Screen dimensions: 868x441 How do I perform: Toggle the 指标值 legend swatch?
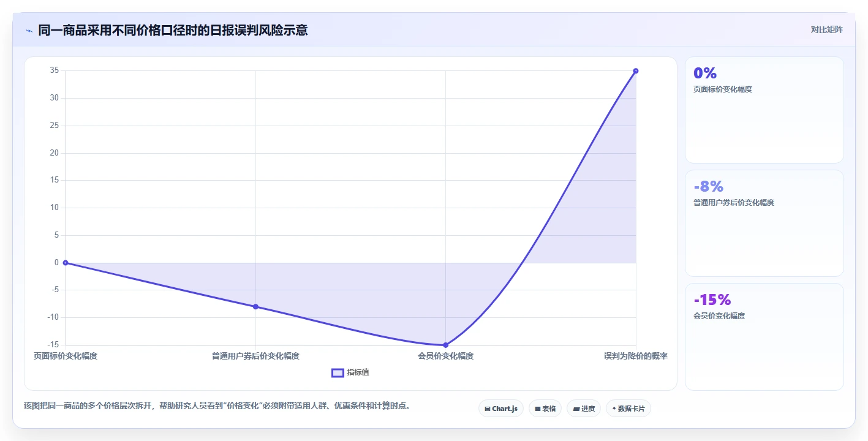[338, 372]
